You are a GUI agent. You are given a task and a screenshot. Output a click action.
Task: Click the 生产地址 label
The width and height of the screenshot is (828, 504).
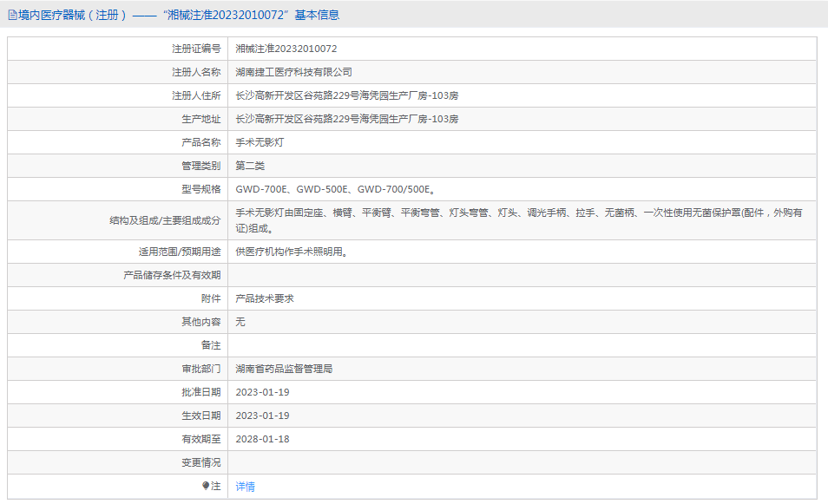point(201,119)
